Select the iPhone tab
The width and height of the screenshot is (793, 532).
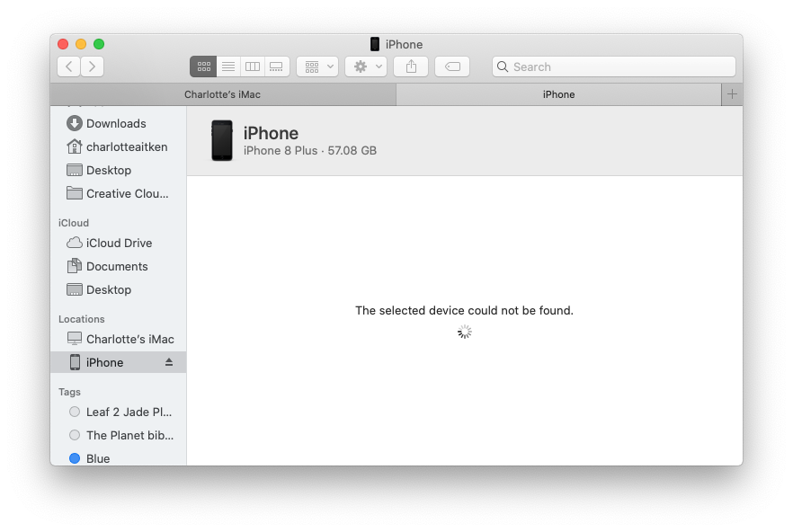click(x=558, y=94)
